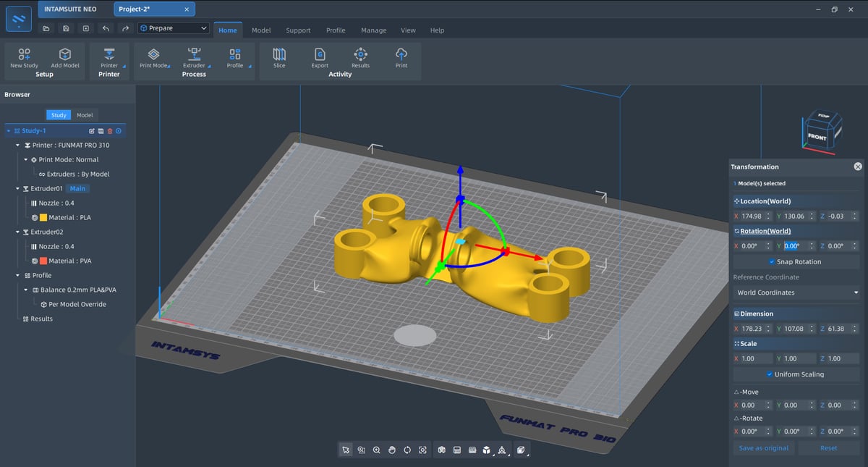Viewport: 868px width, 467px height.
Task: Click the open folder quick-access icon
Action: 46,28
